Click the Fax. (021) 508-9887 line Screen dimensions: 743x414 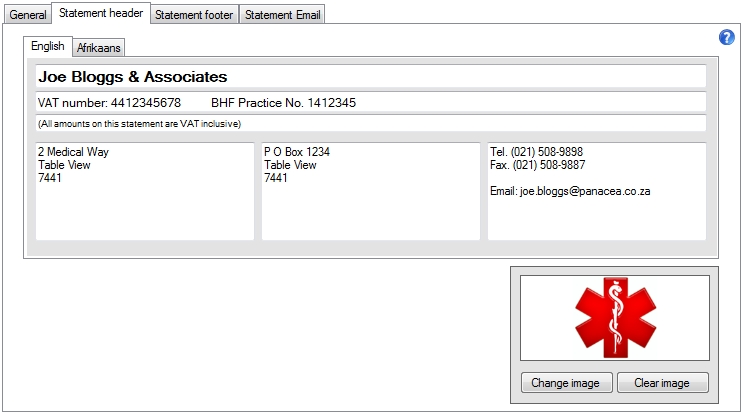pyautogui.click(x=536, y=165)
